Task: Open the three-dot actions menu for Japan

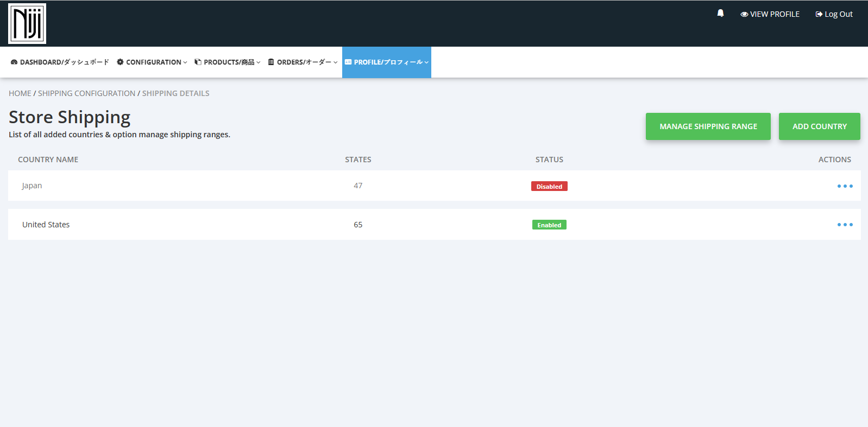Action: coord(845,186)
